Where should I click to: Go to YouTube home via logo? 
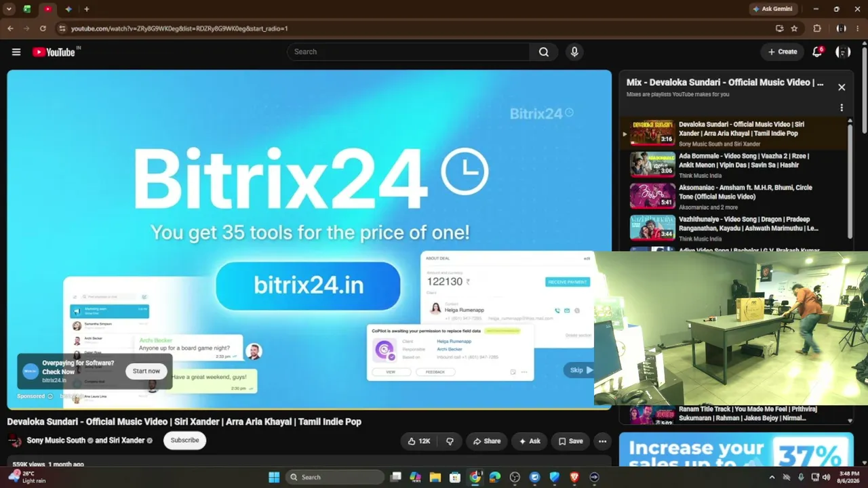tap(54, 52)
